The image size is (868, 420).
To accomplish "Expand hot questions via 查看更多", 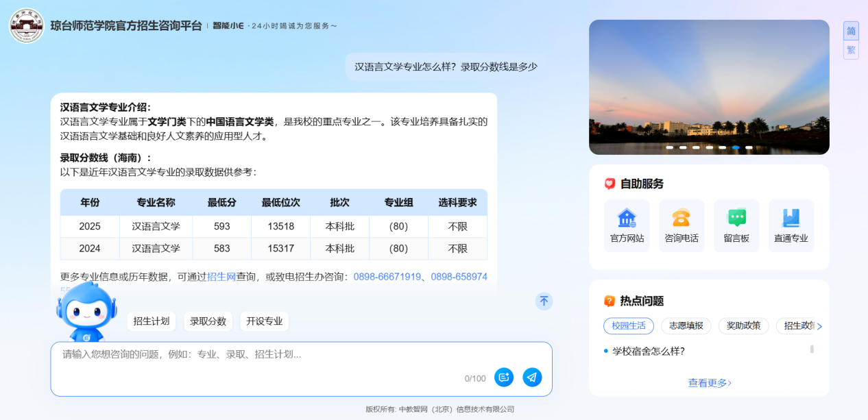I will pos(709,383).
